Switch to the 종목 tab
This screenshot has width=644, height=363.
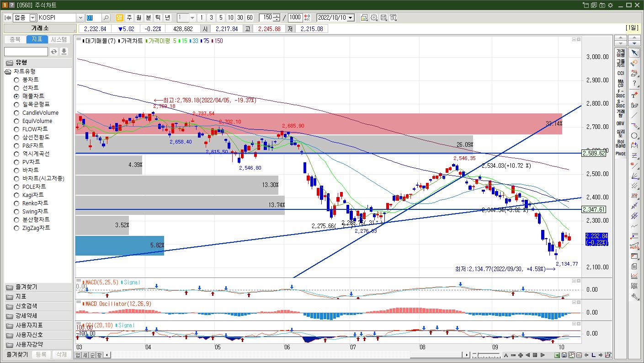coord(15,40)
